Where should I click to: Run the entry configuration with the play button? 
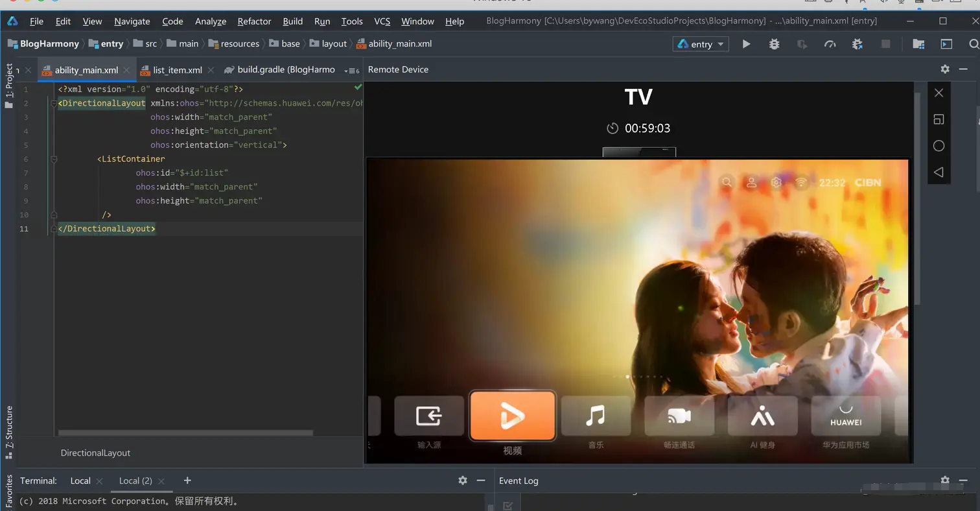coord(746,44)
